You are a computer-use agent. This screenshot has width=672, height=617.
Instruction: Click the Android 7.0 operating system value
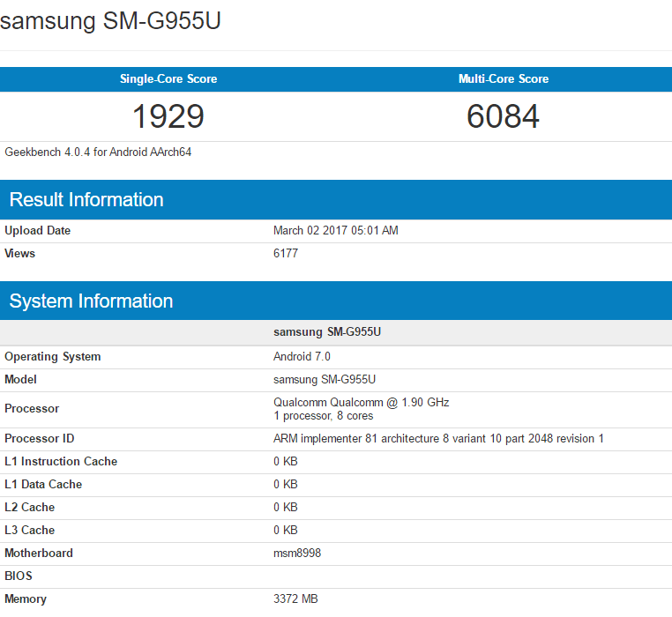pos(303,357)
